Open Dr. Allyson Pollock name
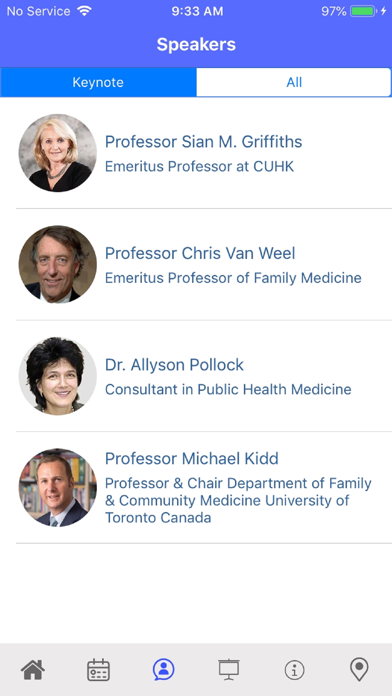 pyautogui.click(x=174, y=365)
